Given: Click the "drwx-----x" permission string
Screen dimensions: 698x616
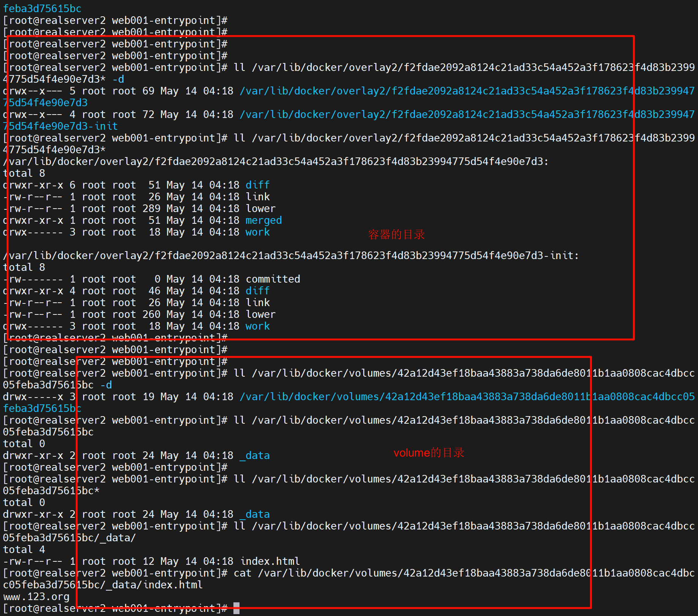Looking at the screenshot, I should pos(33,397).
